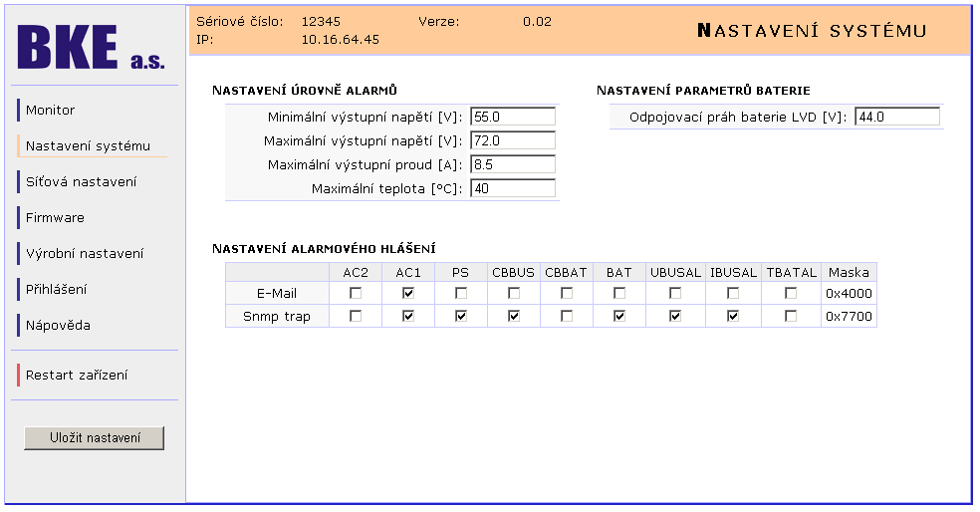This screenshot has width=980, height=512.
Task: Enable E-Mail alarm for CBBUS
Action: (513, 293)
